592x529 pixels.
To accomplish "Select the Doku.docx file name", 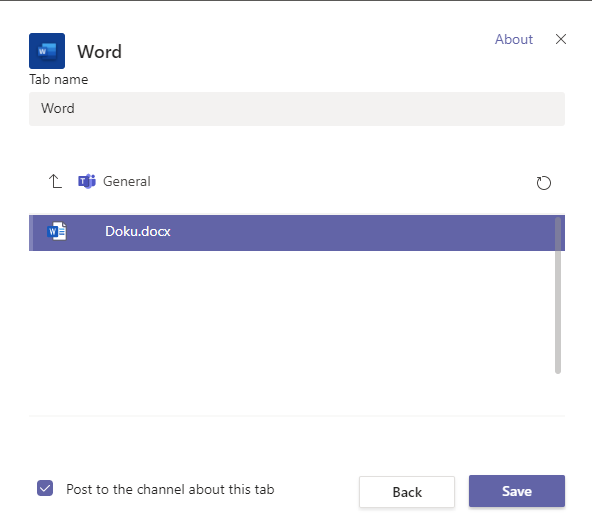I will [x=138, y=231].
